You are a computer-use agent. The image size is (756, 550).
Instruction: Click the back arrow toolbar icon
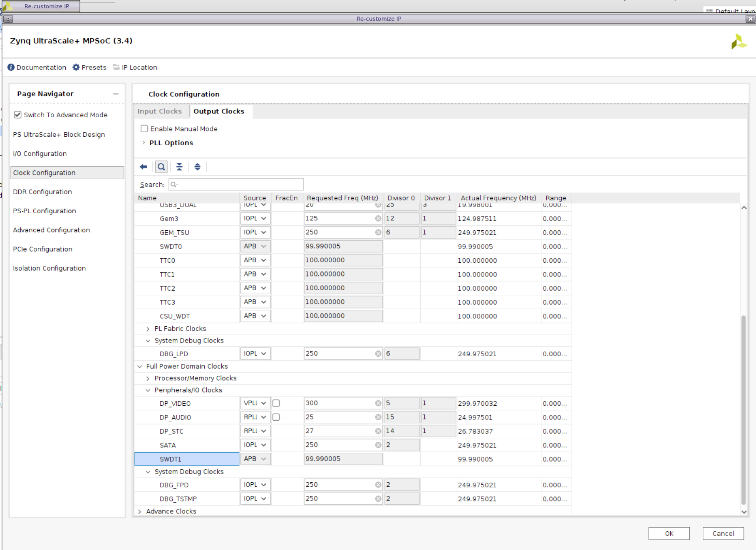pyautogui.click(x=144, y=167)
